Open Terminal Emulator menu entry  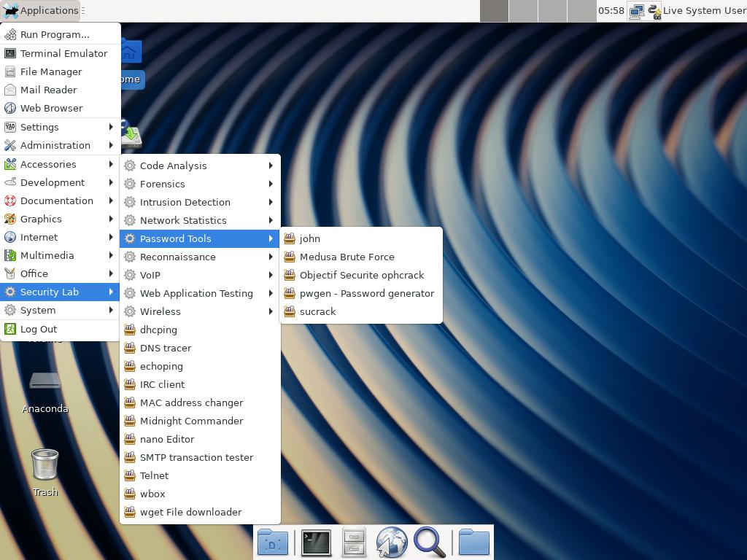(x=60, y=53)
